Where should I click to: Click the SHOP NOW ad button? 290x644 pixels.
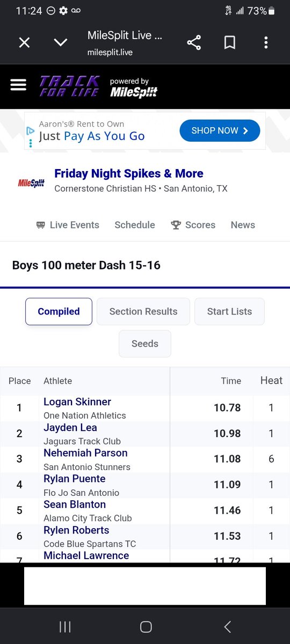[220, 130]
